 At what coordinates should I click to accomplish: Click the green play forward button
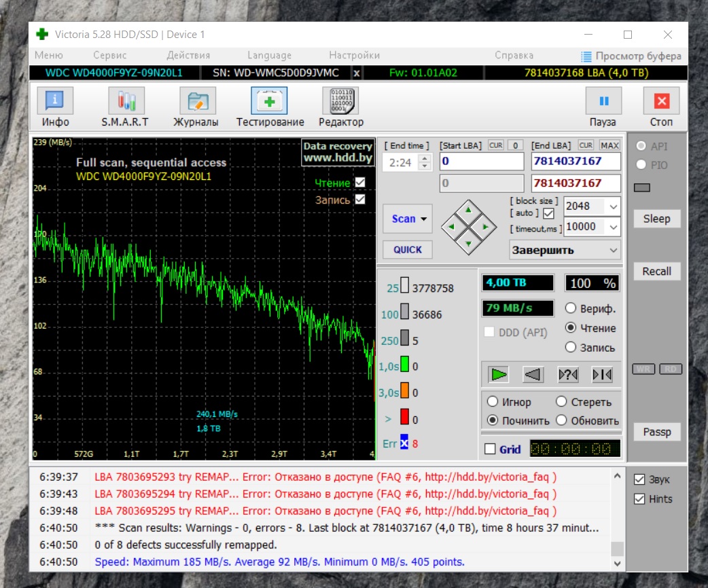[499, 374]
